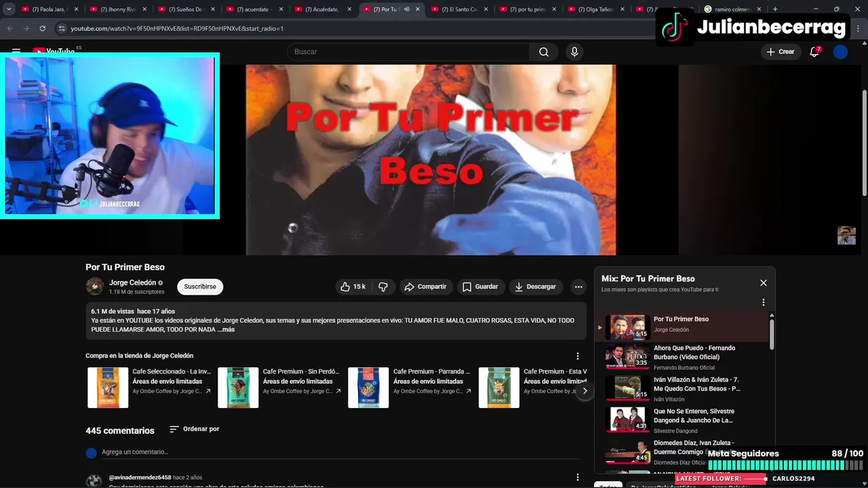Mute the playing 'Por Tu' tab via its speaker icon
This screenshot has width=868, height=488.
407,9
